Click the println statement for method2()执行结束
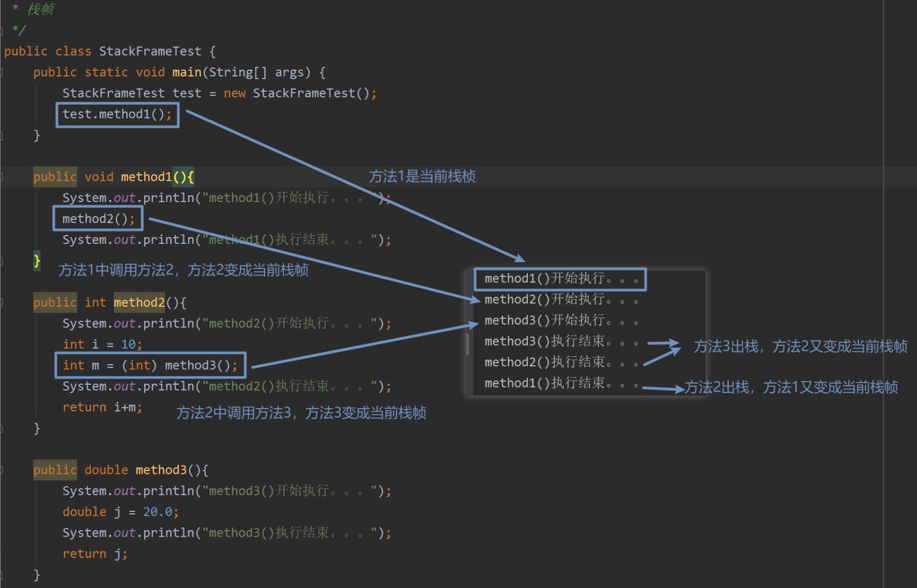Screen dimensions: 917x588 [x=227, y=386]
